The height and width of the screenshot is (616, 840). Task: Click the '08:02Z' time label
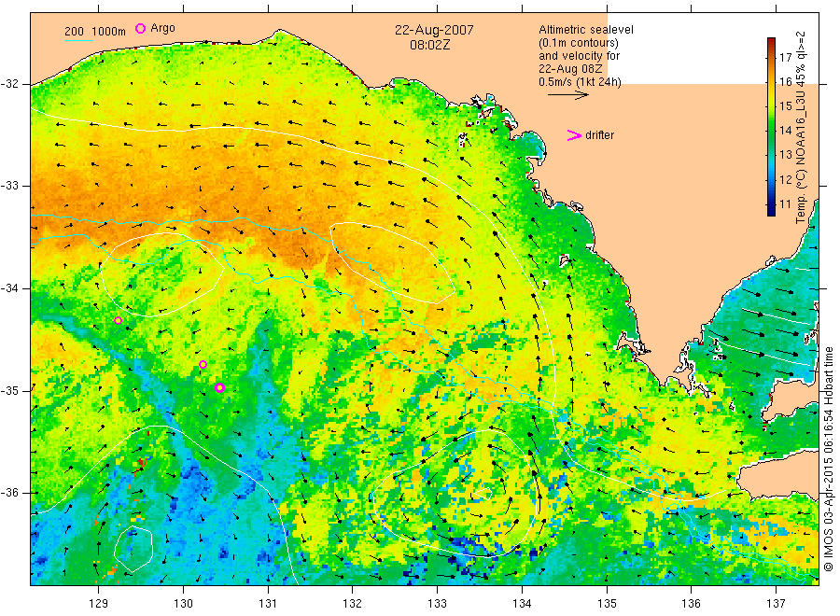point(430,45)
